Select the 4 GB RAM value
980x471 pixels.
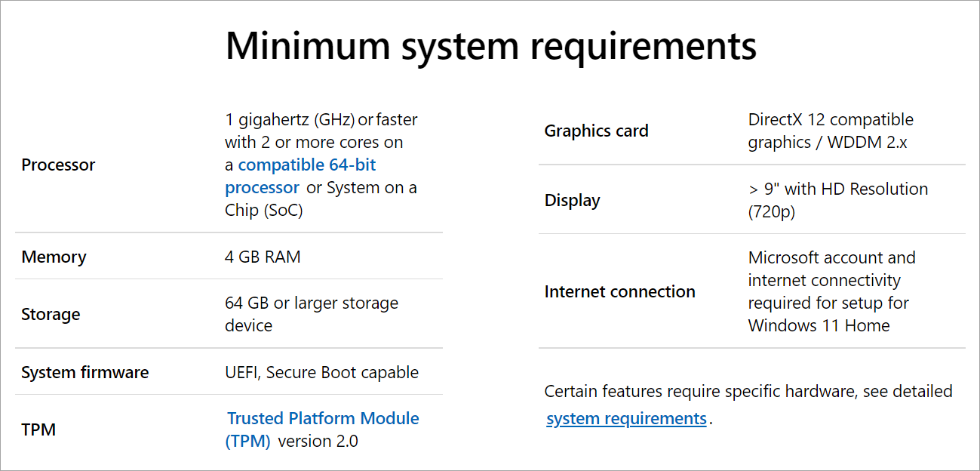click(x=263, y=257)
